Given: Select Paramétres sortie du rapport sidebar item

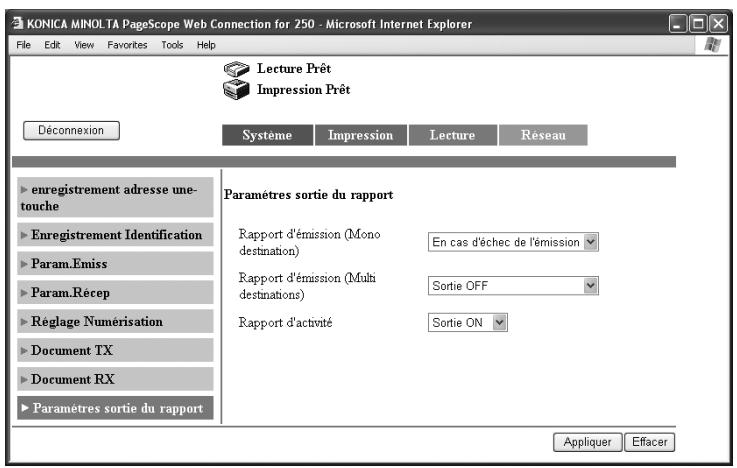Looking at the screenshot, I should coord(115,408).
